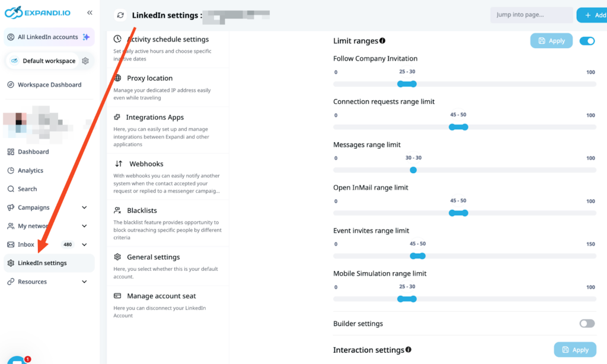The image size is (607, 364).
Task: Focus the Jump into page input field
Action: pos(531,15)
